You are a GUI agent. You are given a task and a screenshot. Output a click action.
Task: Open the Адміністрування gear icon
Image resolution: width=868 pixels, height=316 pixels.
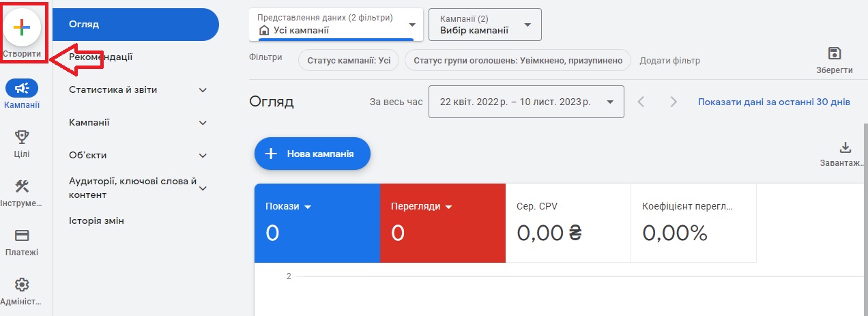pos(22,285)
